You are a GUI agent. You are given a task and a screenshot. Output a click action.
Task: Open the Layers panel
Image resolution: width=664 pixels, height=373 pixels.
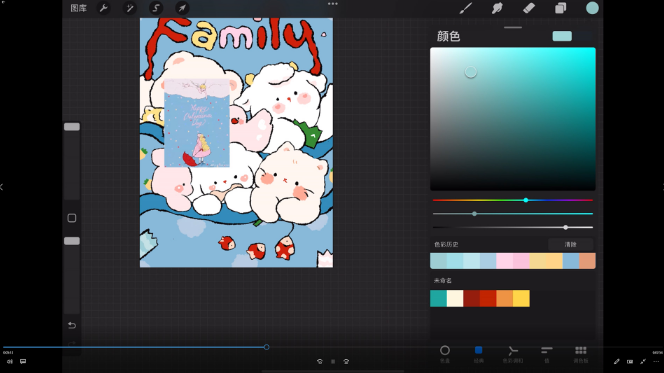tap(561, 8)
